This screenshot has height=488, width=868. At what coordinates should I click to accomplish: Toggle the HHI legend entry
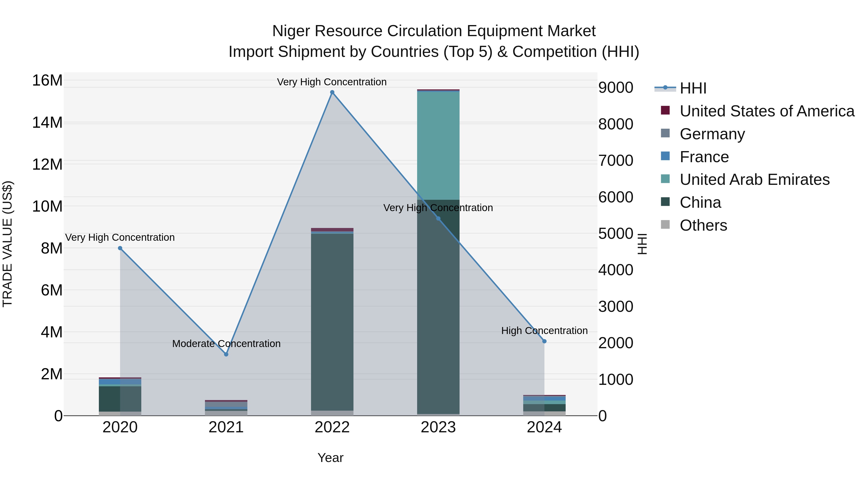681,88
